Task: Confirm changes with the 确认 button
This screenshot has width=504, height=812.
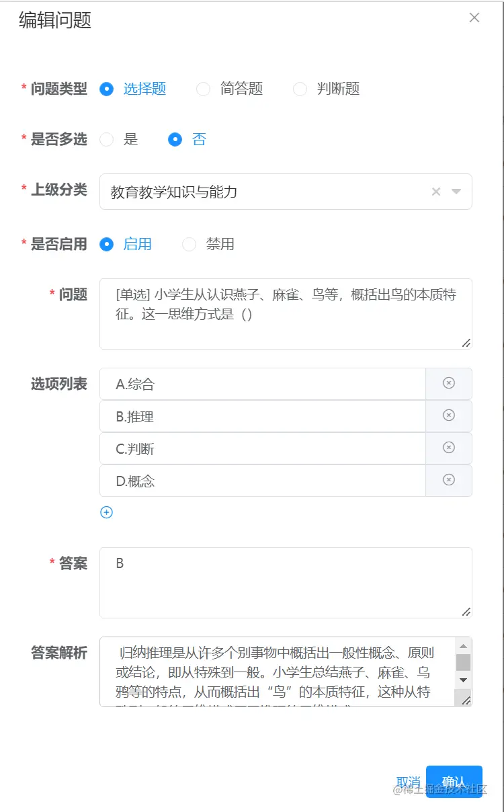Action: 454,780
